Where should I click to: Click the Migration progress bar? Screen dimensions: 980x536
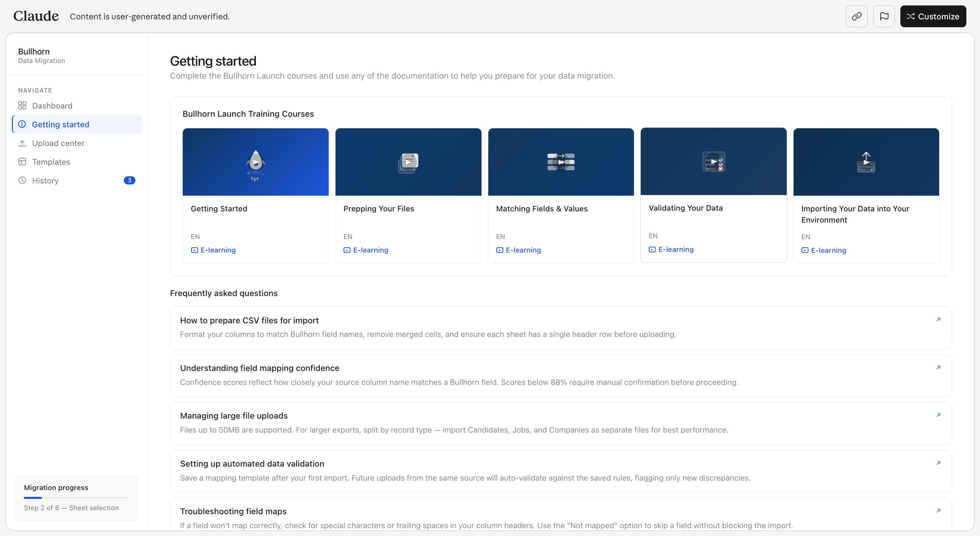click(x=77, y=498)
